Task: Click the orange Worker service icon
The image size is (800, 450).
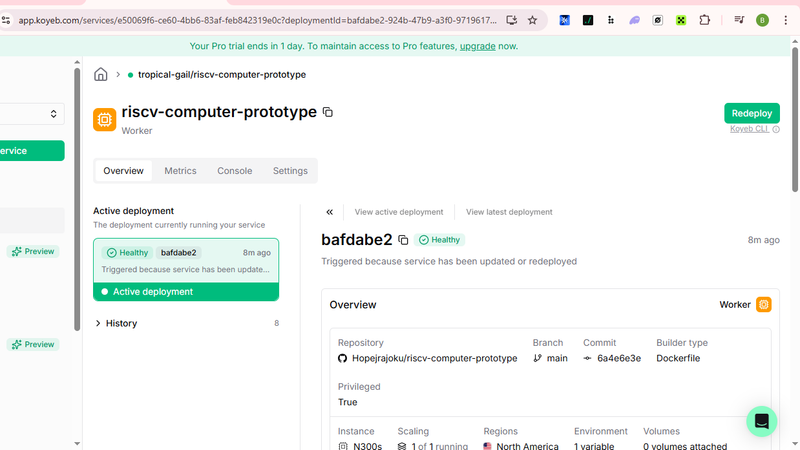Action: [x=104, y=120]
